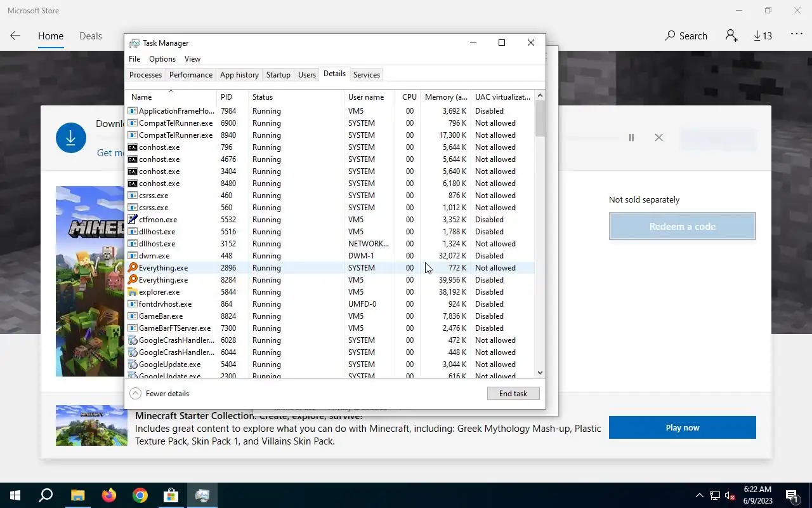
Task: Click the Task Manager title bar icon
Action: pyautogui.click(x=134, y=43)
